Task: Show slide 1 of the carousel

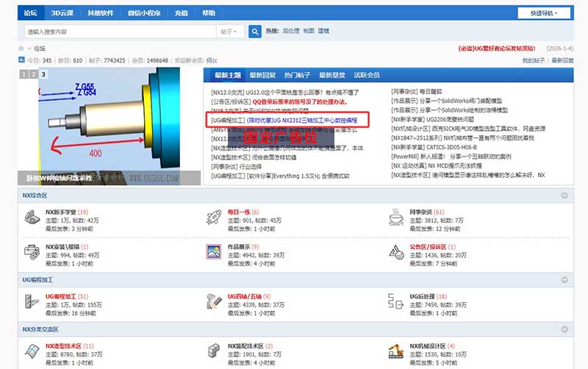Action: [x=24, y=74]
